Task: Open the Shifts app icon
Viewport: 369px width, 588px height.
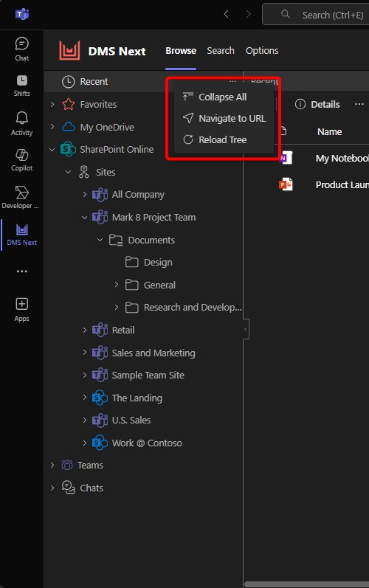Action: point(21,86)
